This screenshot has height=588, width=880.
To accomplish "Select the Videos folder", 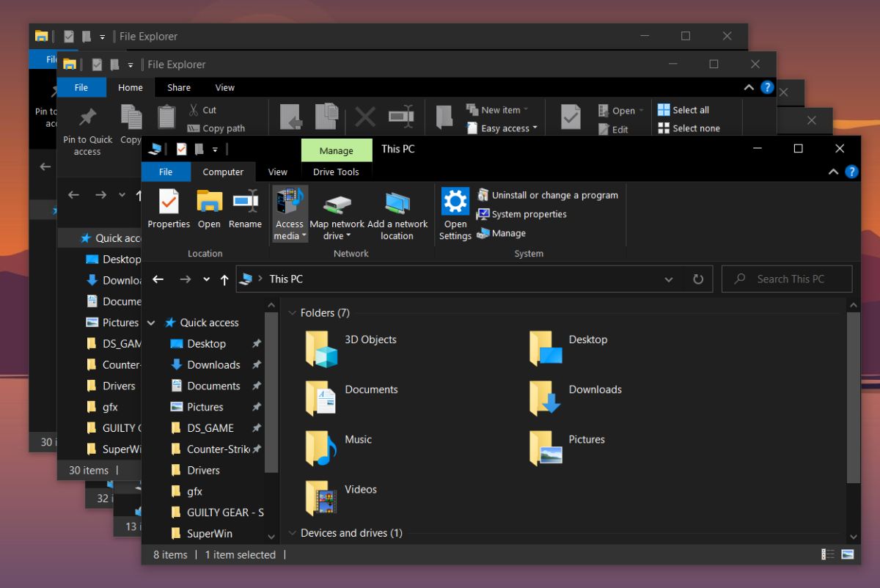I will click(341, 497).
